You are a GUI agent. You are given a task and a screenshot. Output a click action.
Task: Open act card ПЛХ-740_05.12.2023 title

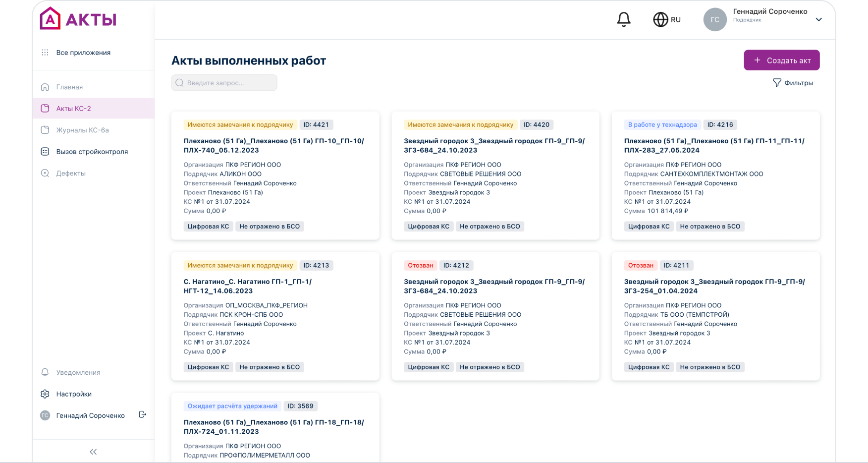pyautogui.click(x=274, y=146)
